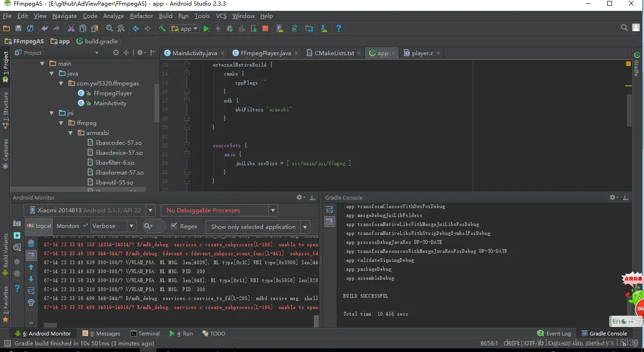
Task: Click the Replace icon in toolbar
Action: 121,29
